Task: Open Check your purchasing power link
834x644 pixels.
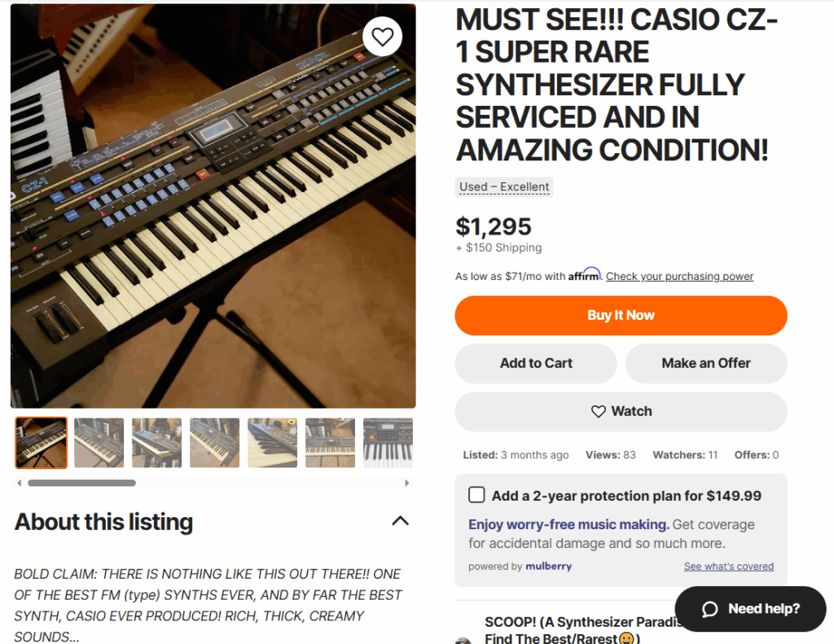Action: 679,277
